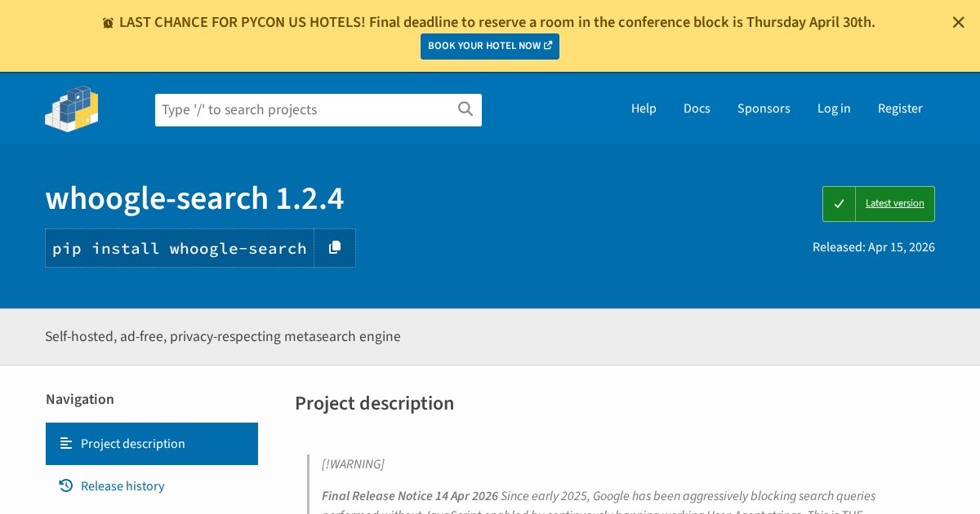Focus the search projects field
Viewport: 980px width, 514px height.
(x=318, y=110)
